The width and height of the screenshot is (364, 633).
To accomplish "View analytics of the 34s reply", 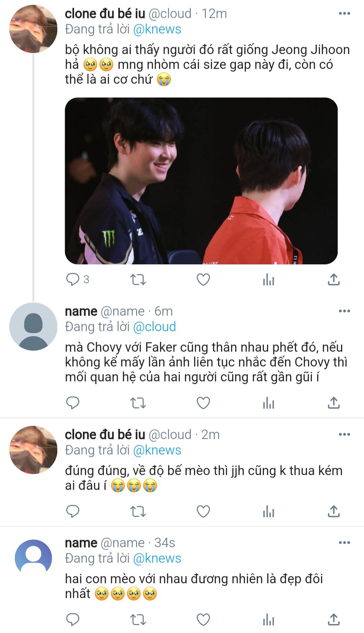I will (x=269, y=619).
